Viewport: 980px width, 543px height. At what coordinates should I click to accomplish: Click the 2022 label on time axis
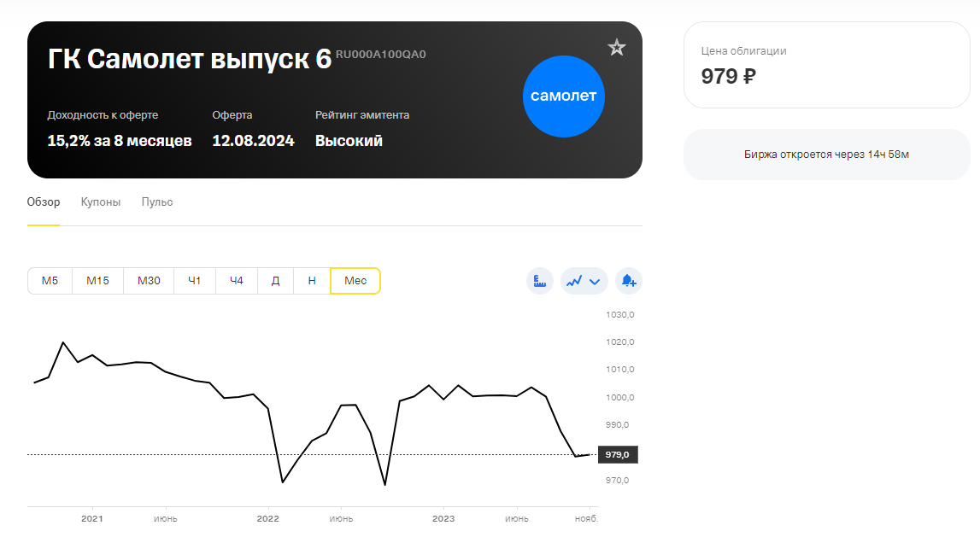coord(267,518)
